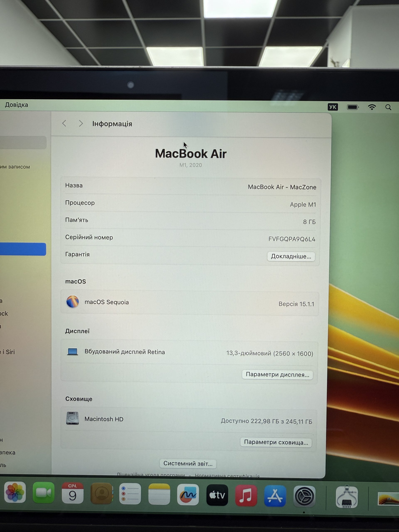Image resolution: width=399 pixels, height=532 pixels.
Task: Open the Довідка menu
Action: click(x=17, y=105)
